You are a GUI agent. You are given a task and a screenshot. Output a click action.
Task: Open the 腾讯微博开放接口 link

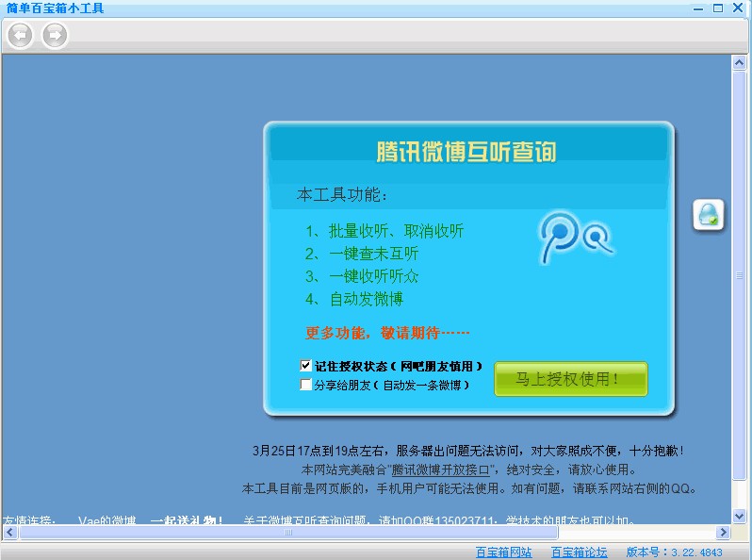(x=440, y=469)
